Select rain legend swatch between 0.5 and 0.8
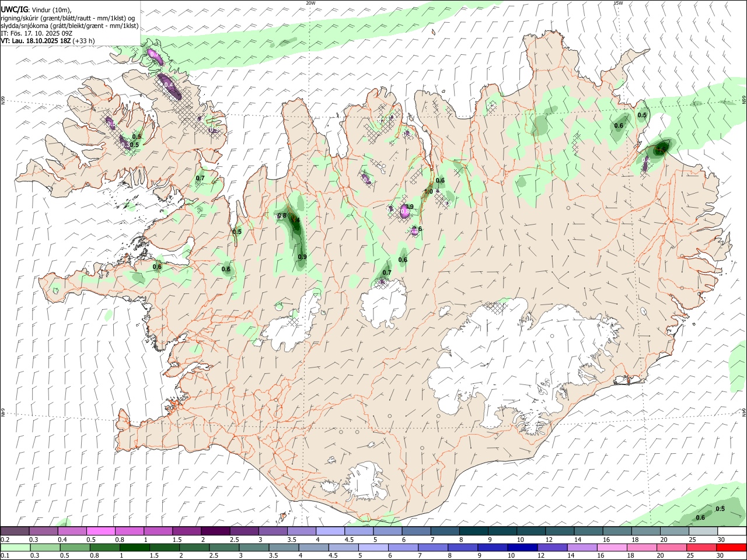This screenshot has height=560, width=747. (x=75, y=547)
